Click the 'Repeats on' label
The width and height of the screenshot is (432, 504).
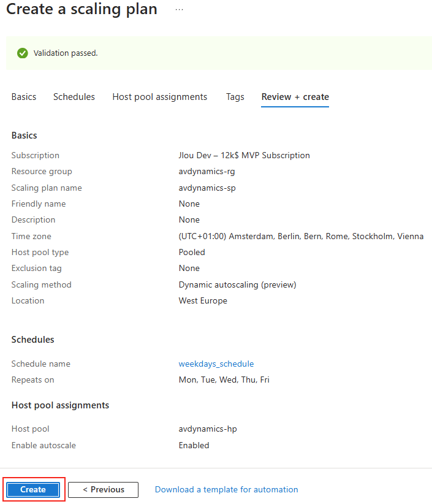[x=32, y=380]
